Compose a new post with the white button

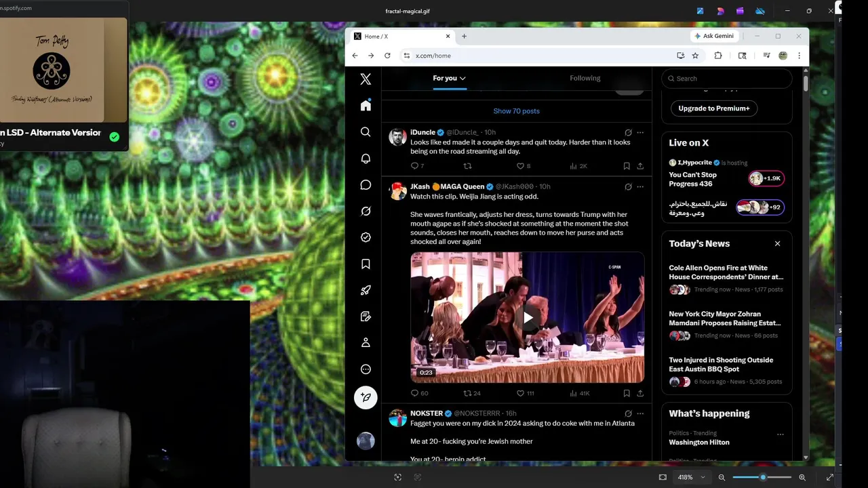click(366, 397)
